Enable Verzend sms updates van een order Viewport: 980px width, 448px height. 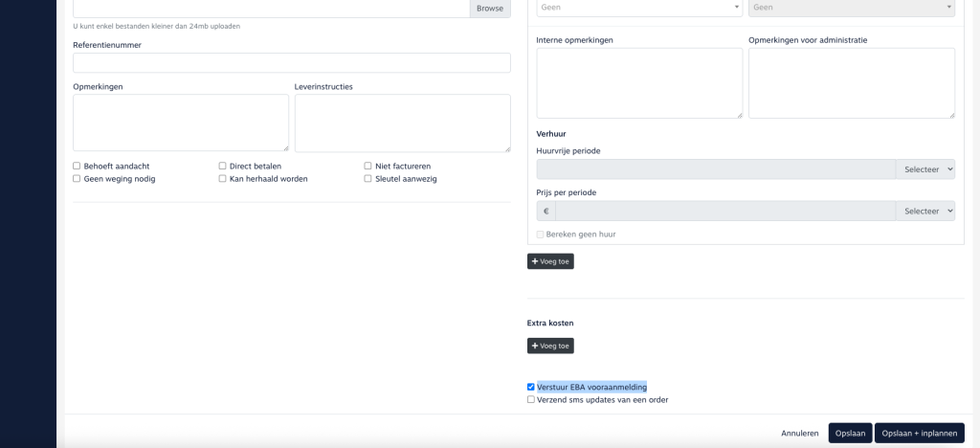pyautogui.click(x=531, y=400)
